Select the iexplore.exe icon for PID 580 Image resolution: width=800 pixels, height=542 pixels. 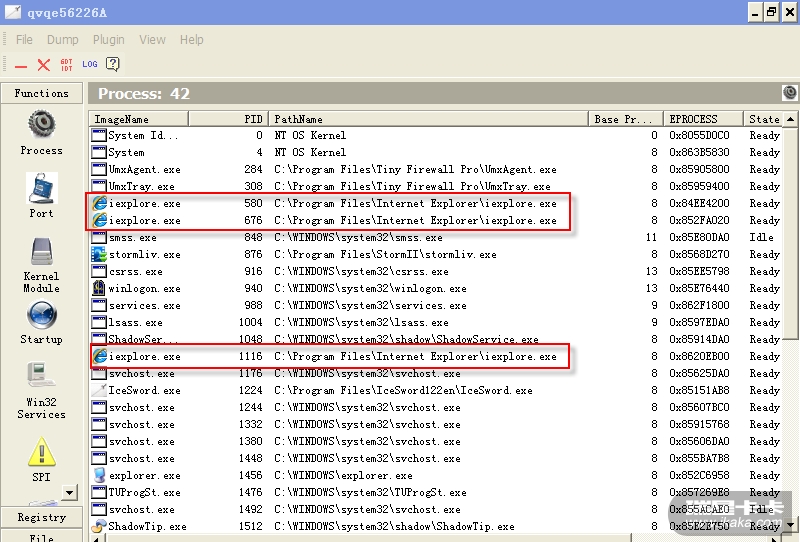pos(99,203)
